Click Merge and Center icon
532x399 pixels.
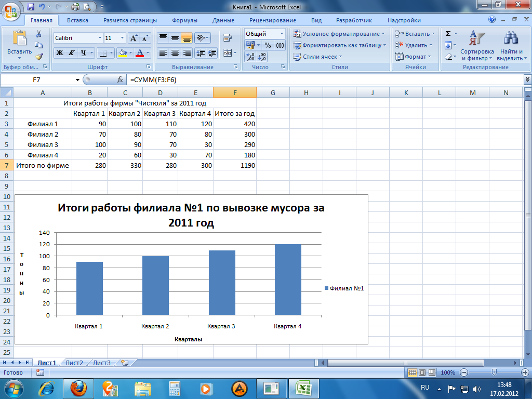coord(228,52)
